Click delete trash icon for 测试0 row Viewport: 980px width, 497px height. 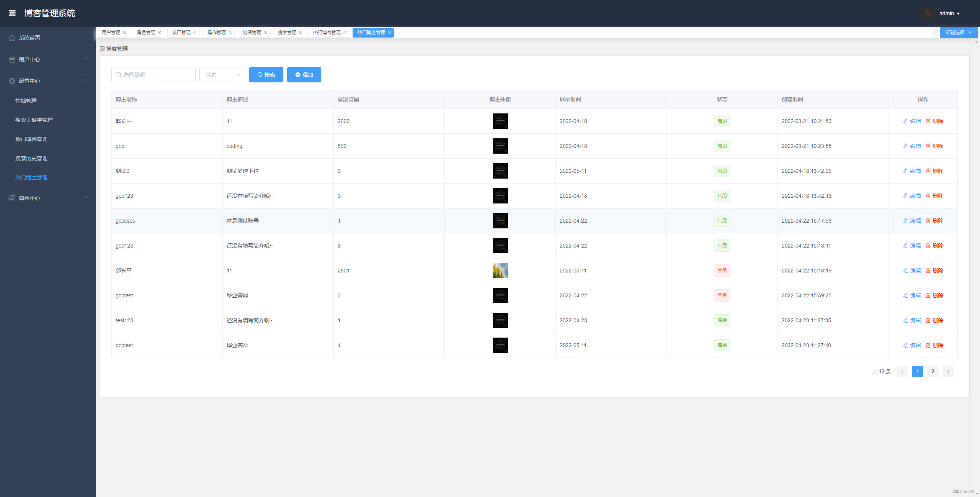(928, 171)
